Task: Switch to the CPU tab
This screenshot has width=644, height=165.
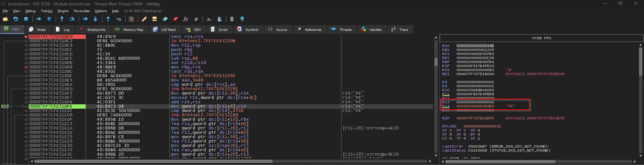Action: click(12, 29)
